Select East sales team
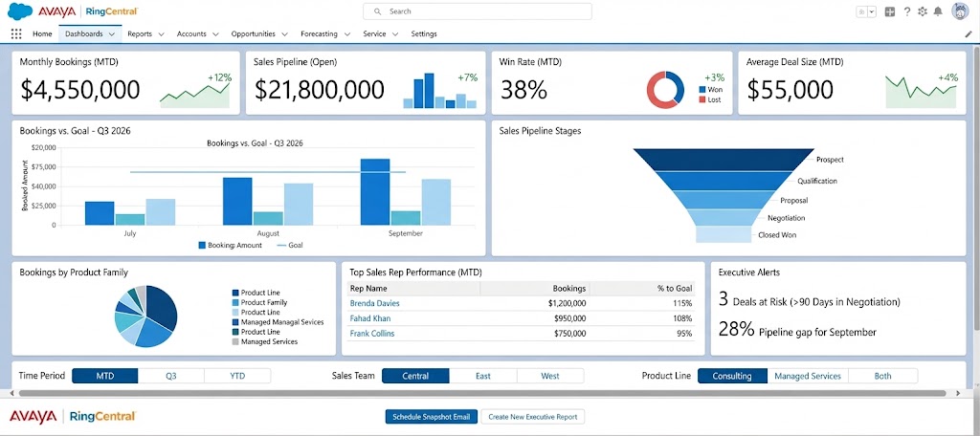 483,376
